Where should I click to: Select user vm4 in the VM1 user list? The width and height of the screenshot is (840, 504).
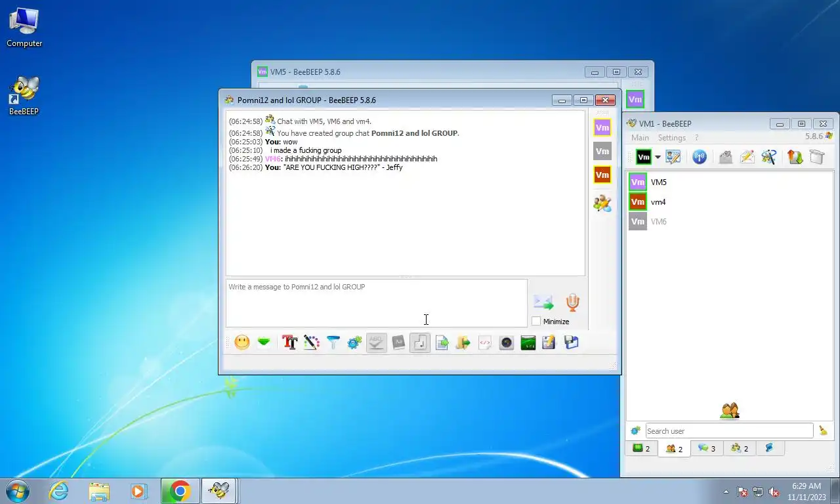(730, 201)
